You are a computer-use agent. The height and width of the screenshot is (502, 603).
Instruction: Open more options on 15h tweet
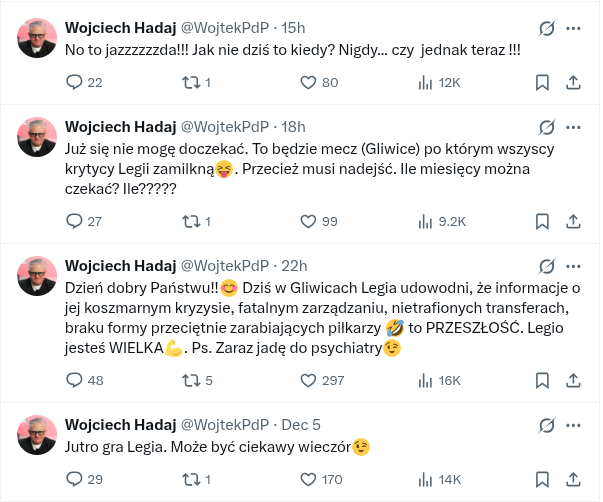(577, 28)
